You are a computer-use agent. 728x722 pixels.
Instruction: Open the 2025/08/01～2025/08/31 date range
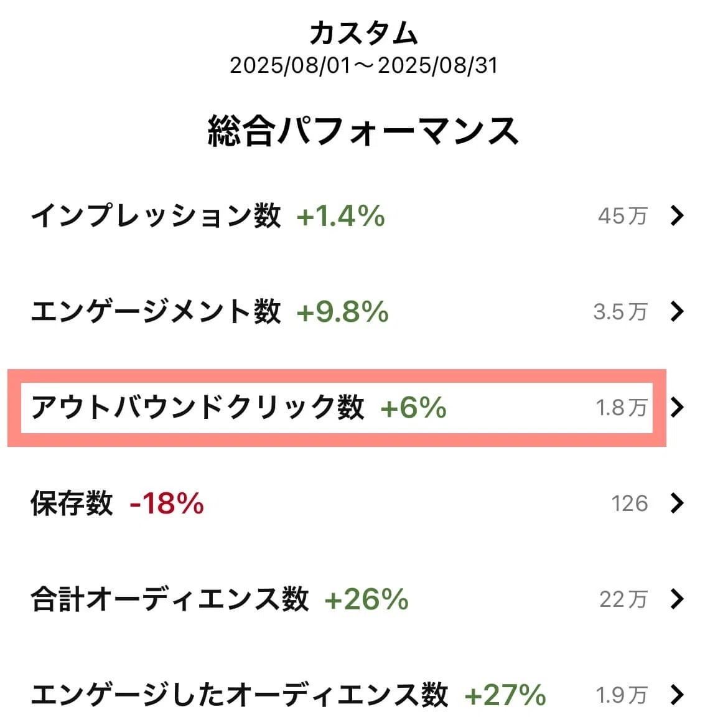pos(363,65)
